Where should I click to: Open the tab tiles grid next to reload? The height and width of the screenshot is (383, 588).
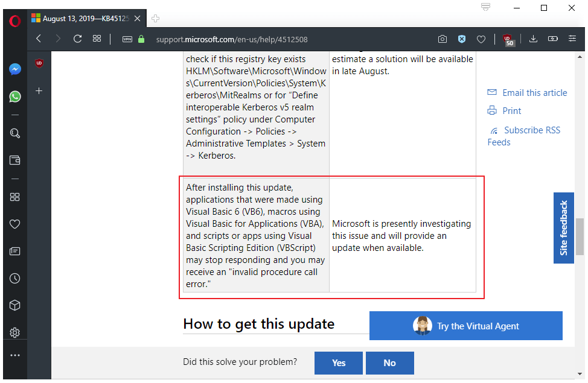click(x=97, y=39)
